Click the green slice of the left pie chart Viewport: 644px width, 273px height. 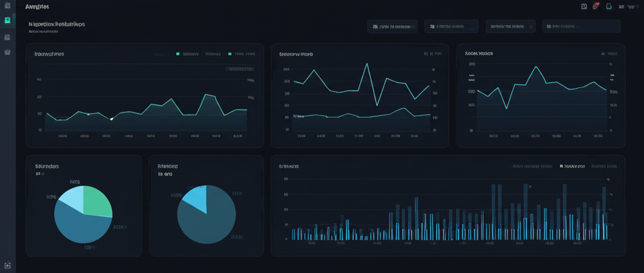(98, 200)
